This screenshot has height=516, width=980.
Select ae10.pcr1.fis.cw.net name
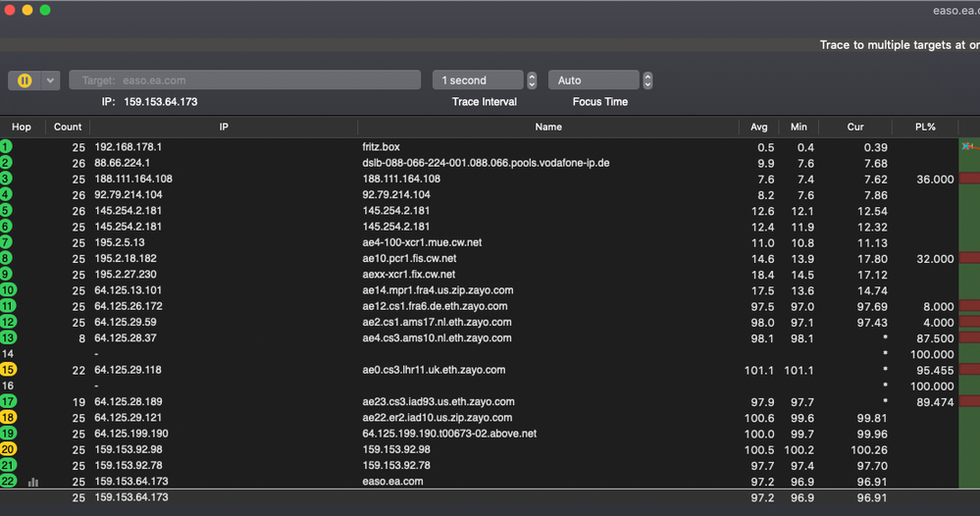(x=409, y=258)
